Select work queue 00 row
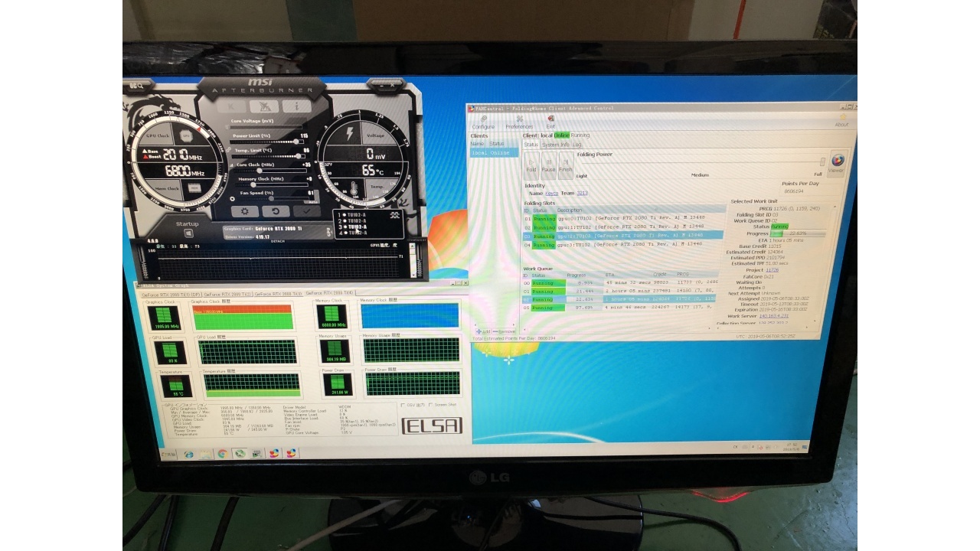 [x=620, y=282]
